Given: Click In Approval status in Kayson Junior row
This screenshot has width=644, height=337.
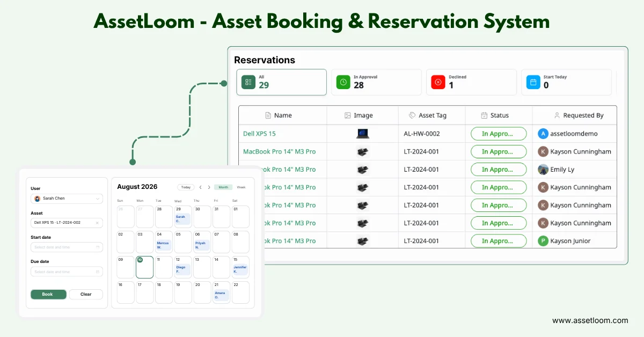Looking at the screenshot, I should 499,241.
